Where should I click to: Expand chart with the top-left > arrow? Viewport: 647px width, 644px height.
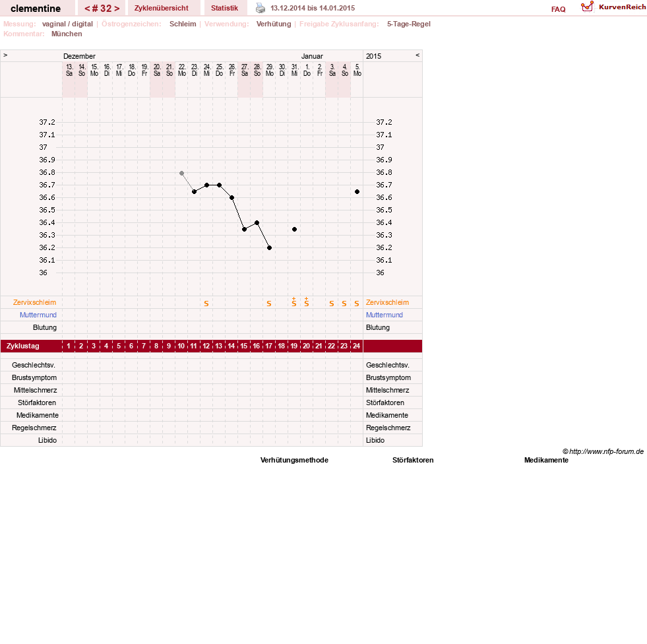5,55
